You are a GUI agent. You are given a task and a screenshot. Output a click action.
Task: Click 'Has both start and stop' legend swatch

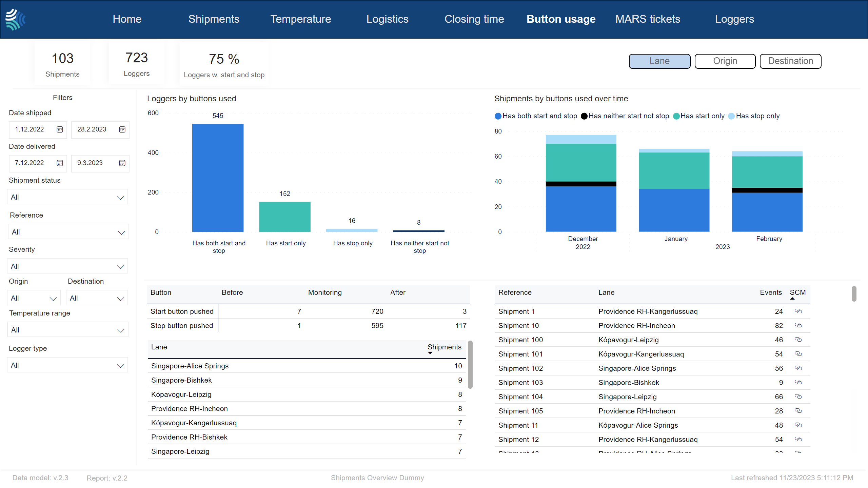[x=498, y=116]
